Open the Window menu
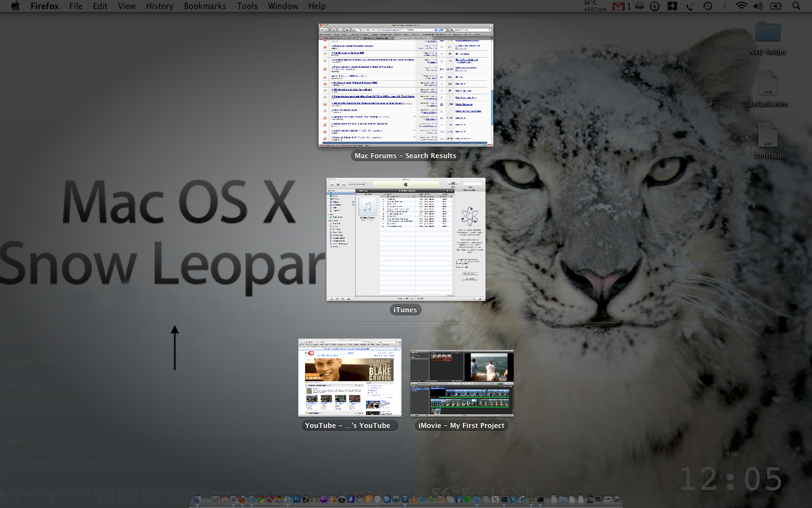The image size is (812, 508). coord(283,6)
